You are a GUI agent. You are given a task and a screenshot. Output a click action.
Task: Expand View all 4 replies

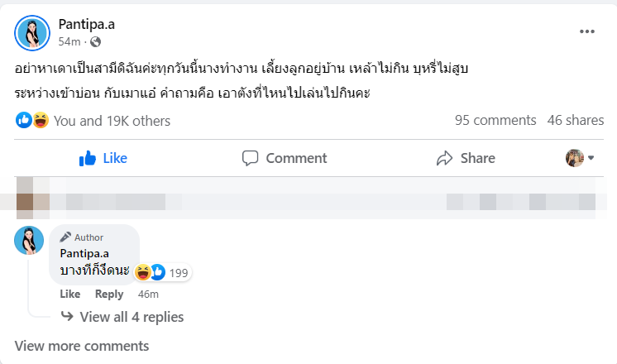click(x=132, y=317)
